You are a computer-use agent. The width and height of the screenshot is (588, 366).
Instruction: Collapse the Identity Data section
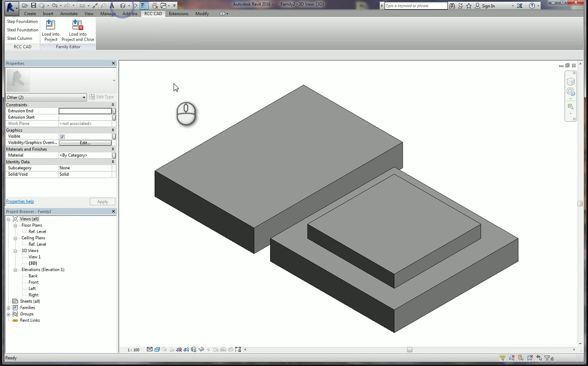coord(113,162)
